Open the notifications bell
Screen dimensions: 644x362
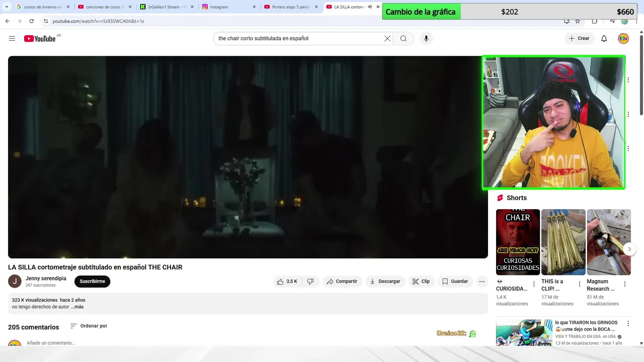pos(604,39)
